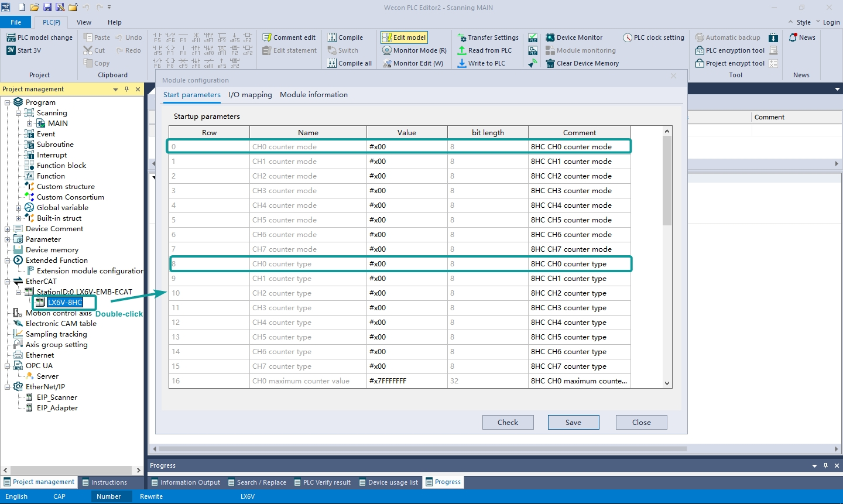This screenshot has width=843, height=504.
Task: Click Clear Device Memory
Action: click(582, 63)
